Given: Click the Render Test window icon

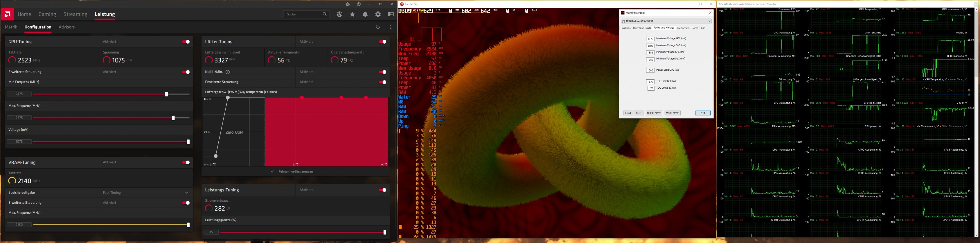Looking at the screenshot, I should (402, 4).
